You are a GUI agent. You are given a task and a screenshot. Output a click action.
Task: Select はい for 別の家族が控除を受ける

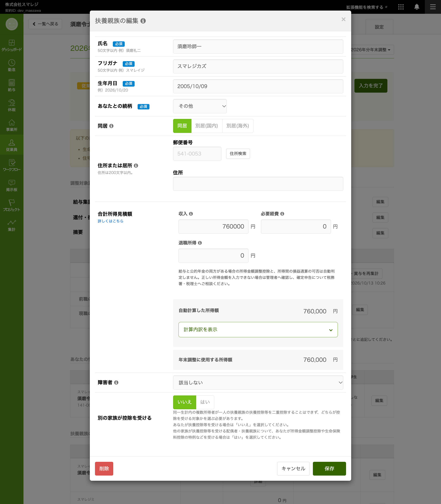205,402
